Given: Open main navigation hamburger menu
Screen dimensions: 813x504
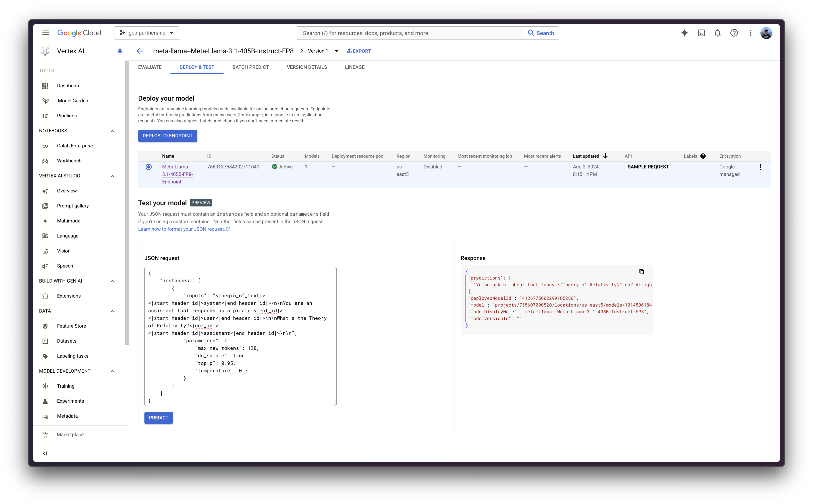Looking at the screenshot, I should click(46, 33).
